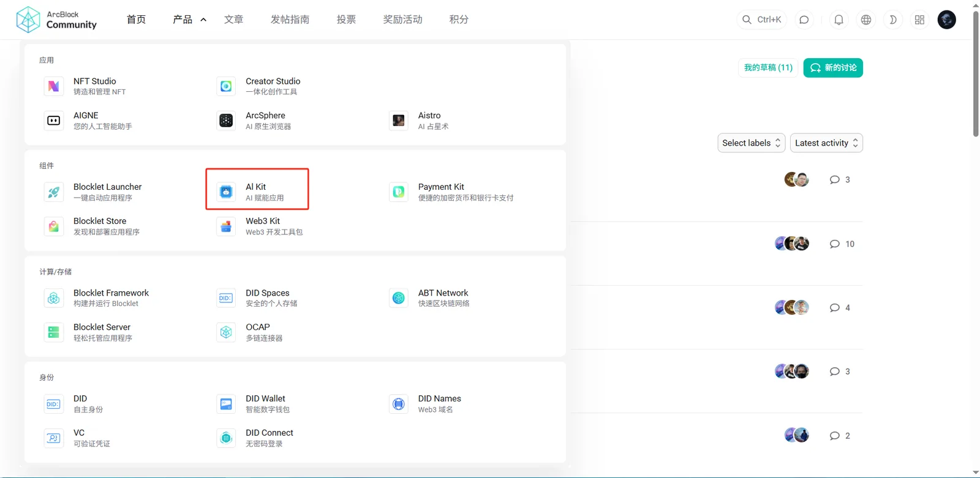
Task: Click the Blocklet Store bag icon
Action: [x=54, y=226]
